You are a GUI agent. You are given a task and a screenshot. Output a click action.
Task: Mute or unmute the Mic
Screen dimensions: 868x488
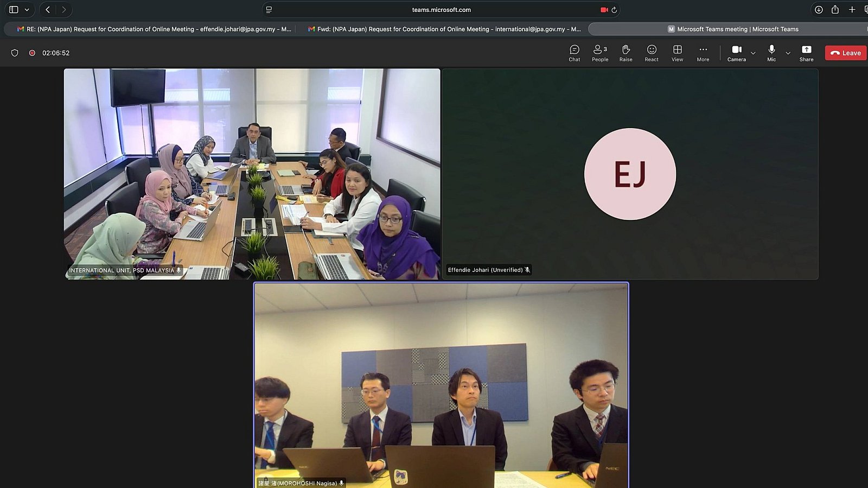(771, 53)
